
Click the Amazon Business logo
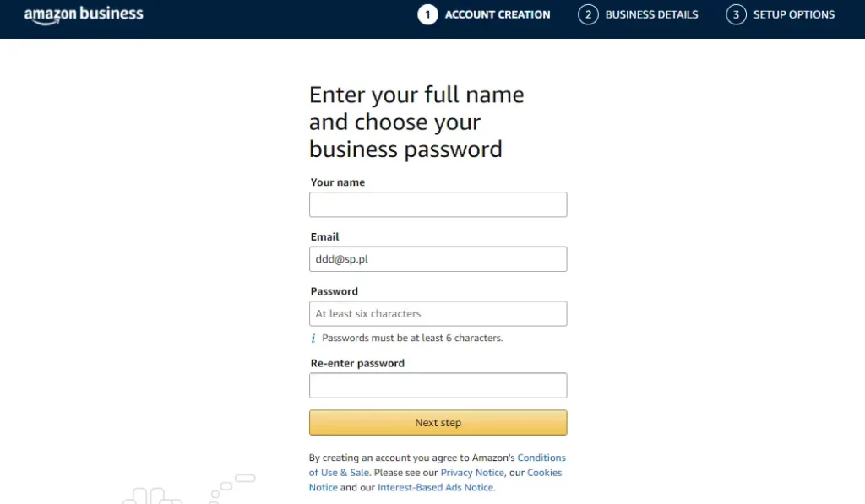[x=84, y=15]
